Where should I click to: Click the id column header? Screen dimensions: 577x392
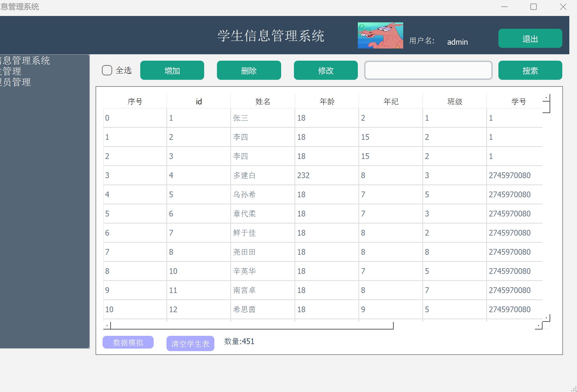pos(198,101)
